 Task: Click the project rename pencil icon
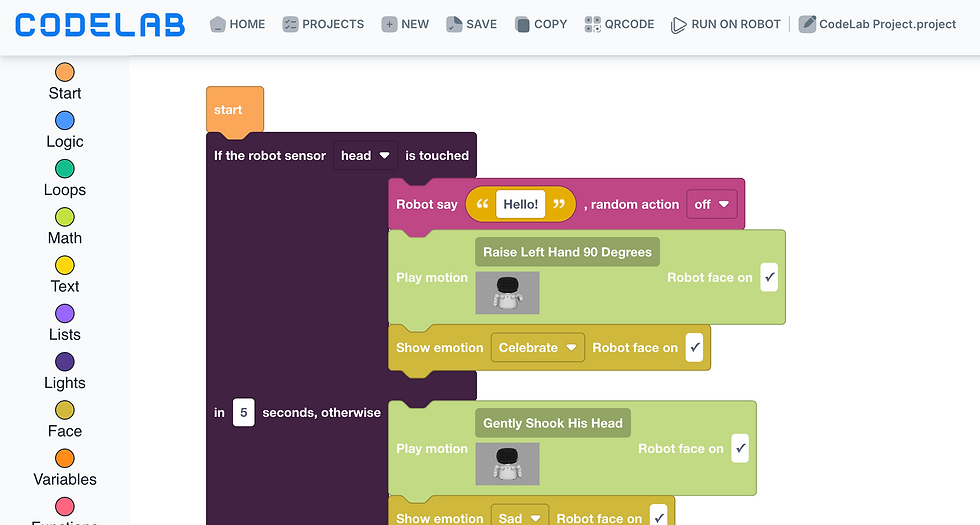(807, 24)
